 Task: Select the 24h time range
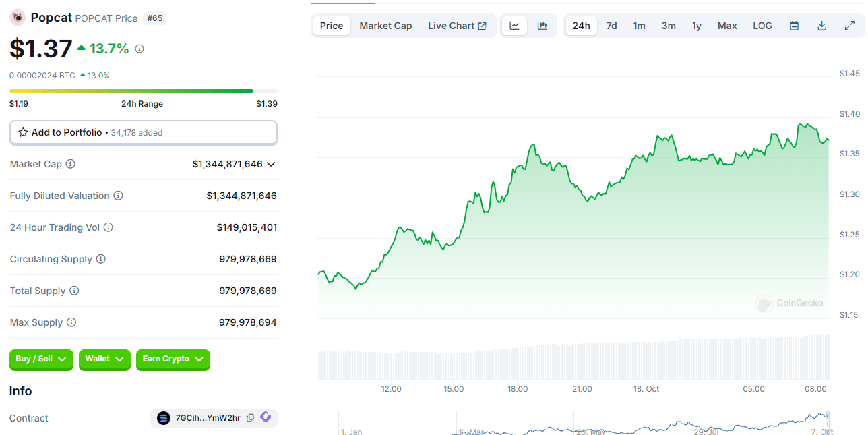pos(582,26)
